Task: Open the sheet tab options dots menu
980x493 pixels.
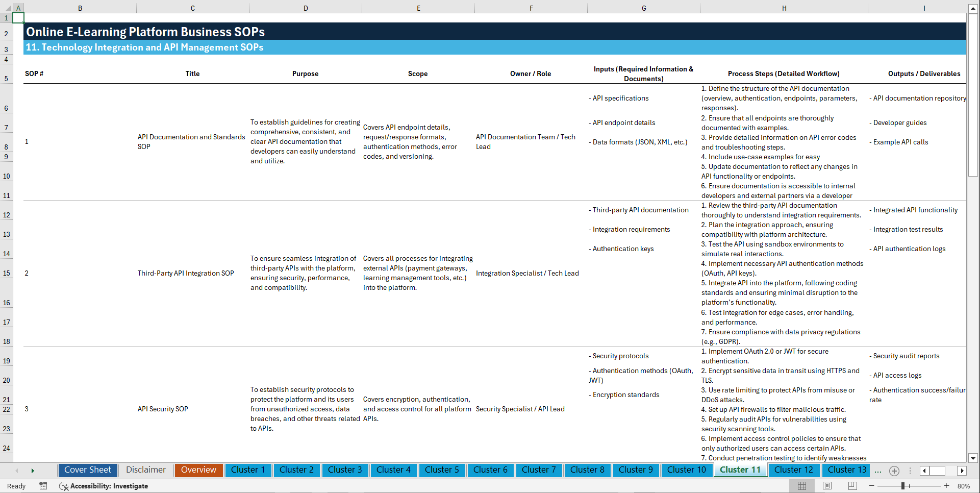Action: (x=911, y=471)
